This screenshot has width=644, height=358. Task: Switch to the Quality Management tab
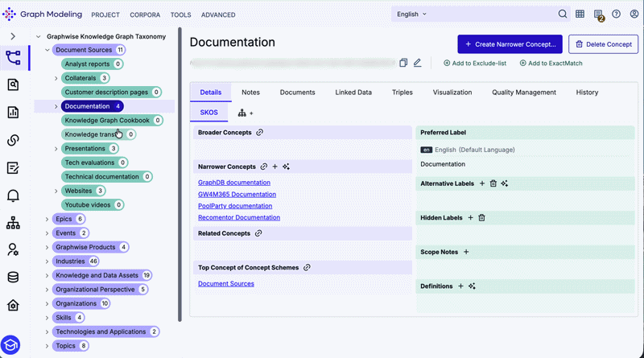524,93
